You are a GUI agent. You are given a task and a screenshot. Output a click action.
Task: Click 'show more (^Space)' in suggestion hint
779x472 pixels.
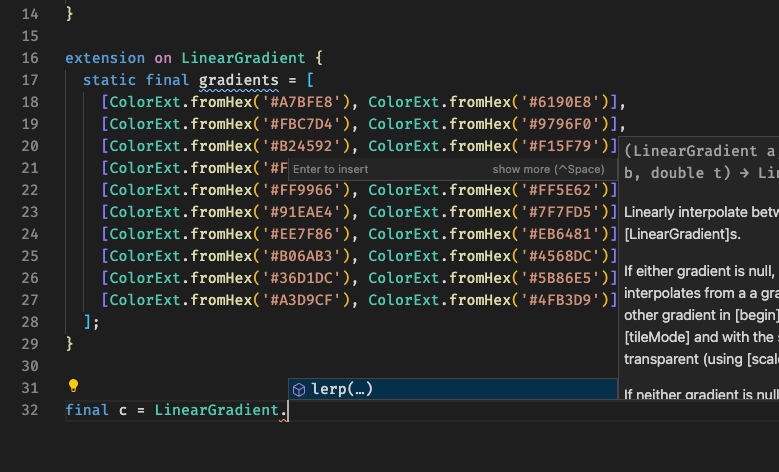(x=547, y=169)
